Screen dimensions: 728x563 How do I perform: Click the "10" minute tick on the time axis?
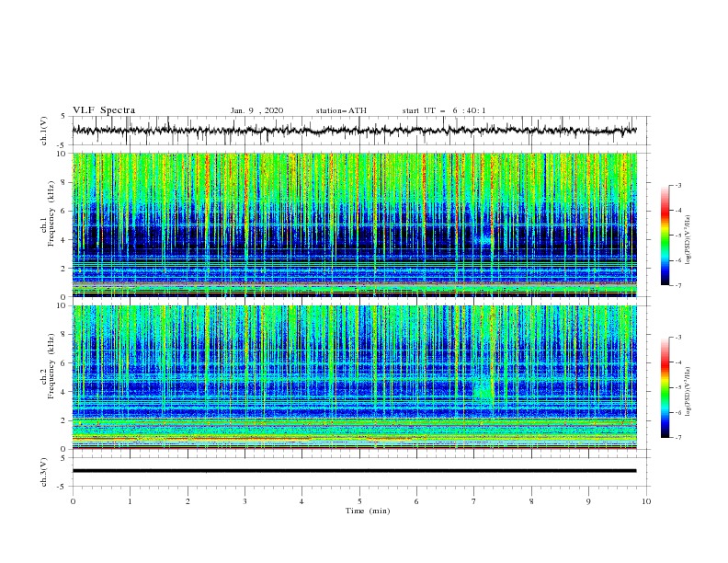click(646, 501)
